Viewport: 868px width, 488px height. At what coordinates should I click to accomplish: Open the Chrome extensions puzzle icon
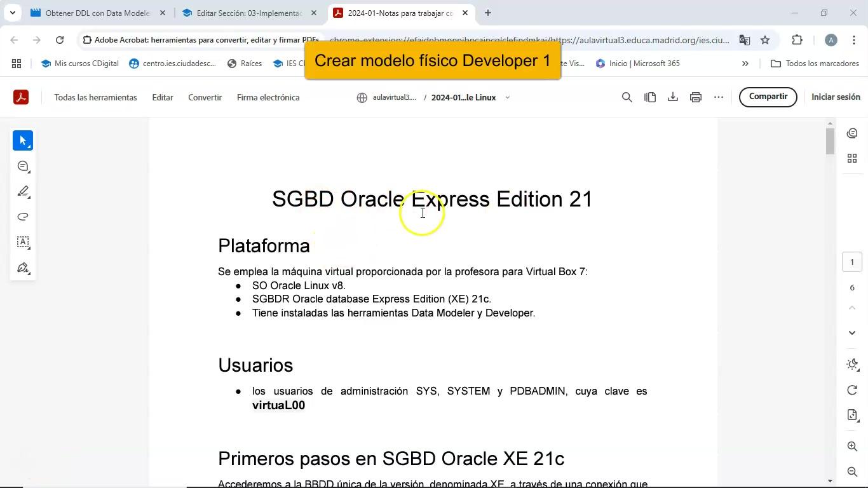tap(797, 40)
